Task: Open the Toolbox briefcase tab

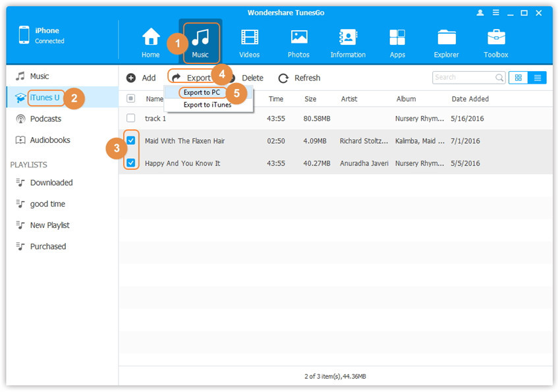Action: tap(495, 42)
